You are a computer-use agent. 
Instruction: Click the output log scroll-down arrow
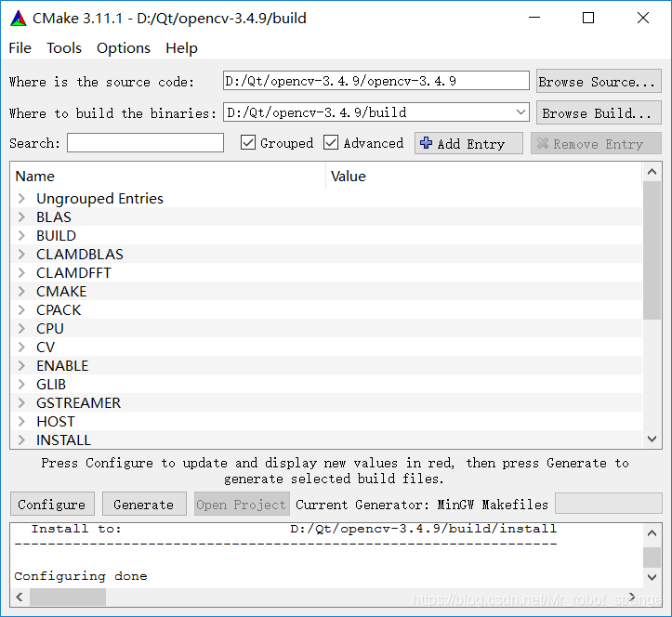point(652,577)
